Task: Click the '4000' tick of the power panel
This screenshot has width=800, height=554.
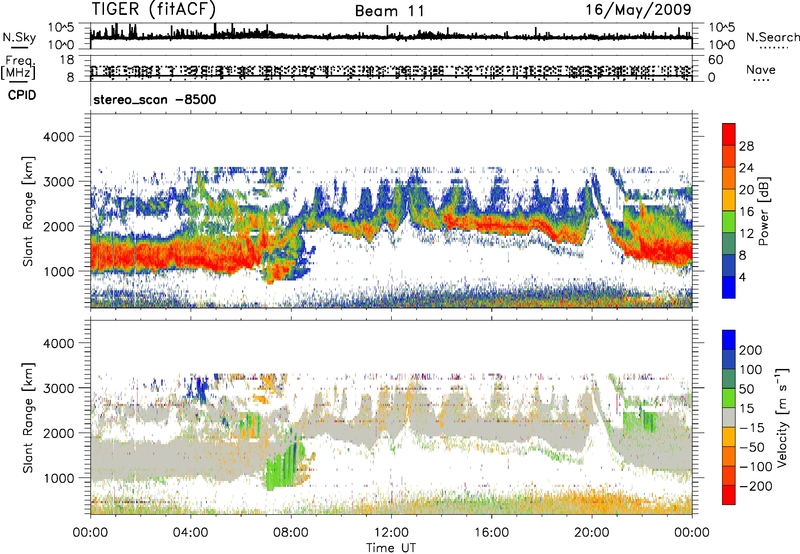Action: pos(58,137)
